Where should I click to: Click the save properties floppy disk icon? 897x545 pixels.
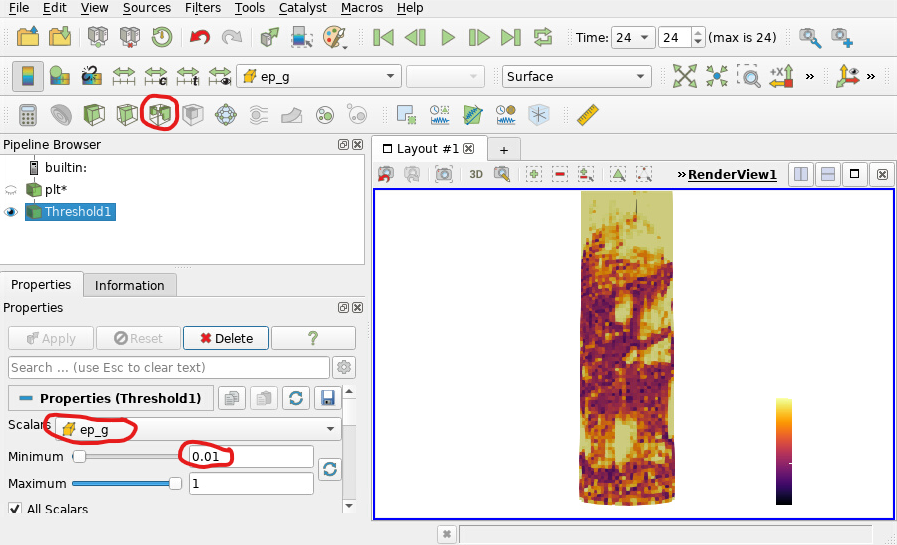click(x=327, y=398)
